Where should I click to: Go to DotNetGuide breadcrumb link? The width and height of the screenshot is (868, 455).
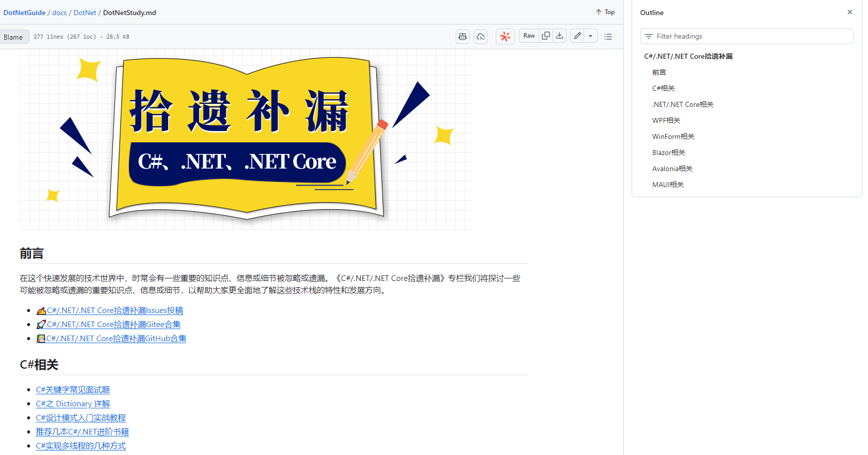25,13
